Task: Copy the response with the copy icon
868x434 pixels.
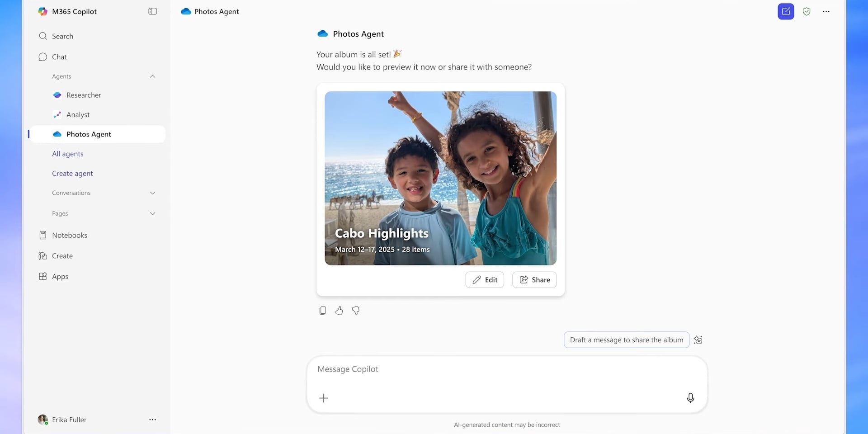Action: tap(322, 311)
